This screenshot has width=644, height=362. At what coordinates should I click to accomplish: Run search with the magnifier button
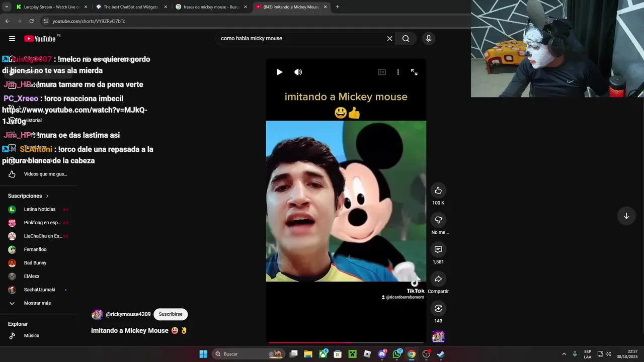406,39
